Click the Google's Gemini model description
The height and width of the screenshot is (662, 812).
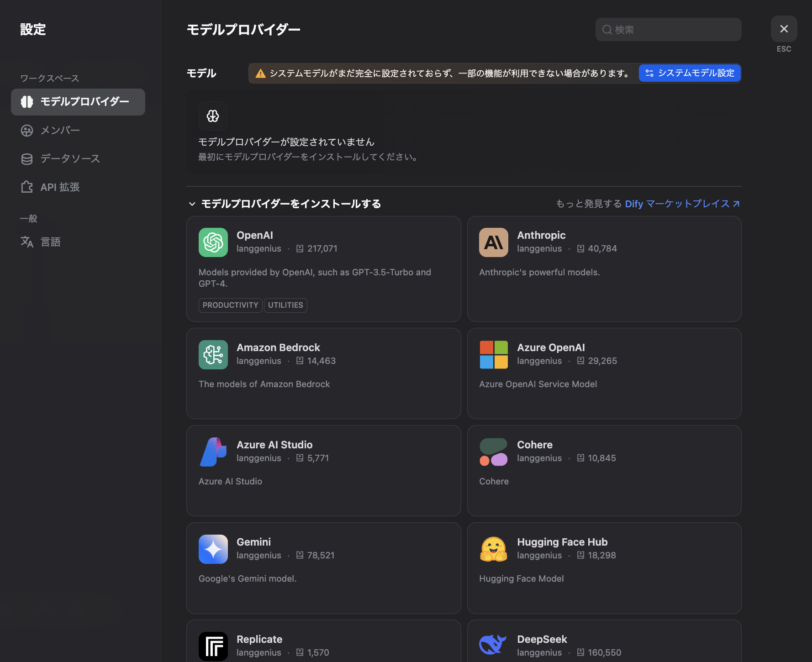tap(248, 578)
